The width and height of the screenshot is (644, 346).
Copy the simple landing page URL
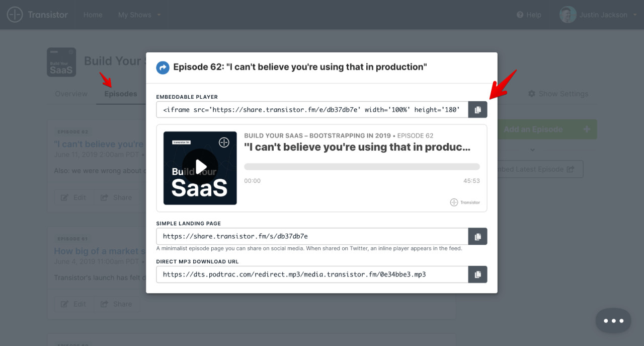[477, 236]
